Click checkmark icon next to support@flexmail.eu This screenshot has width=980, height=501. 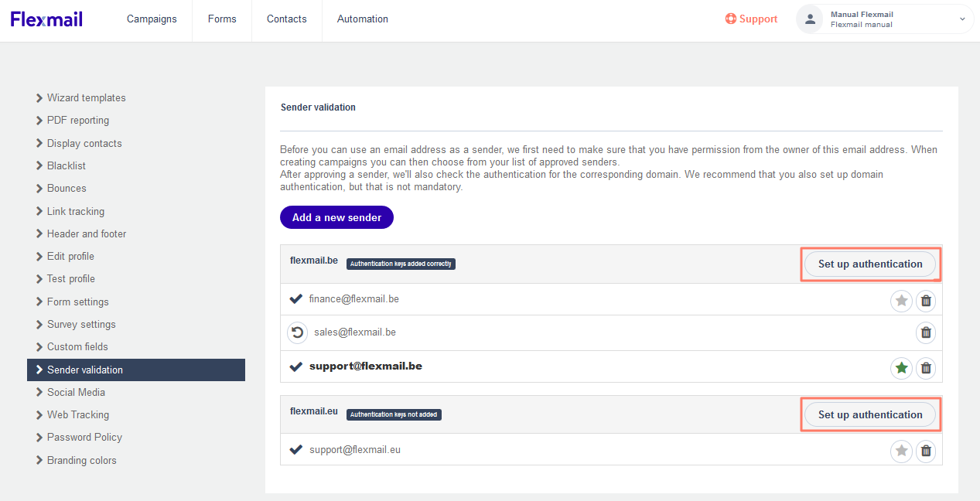point(295,449)
